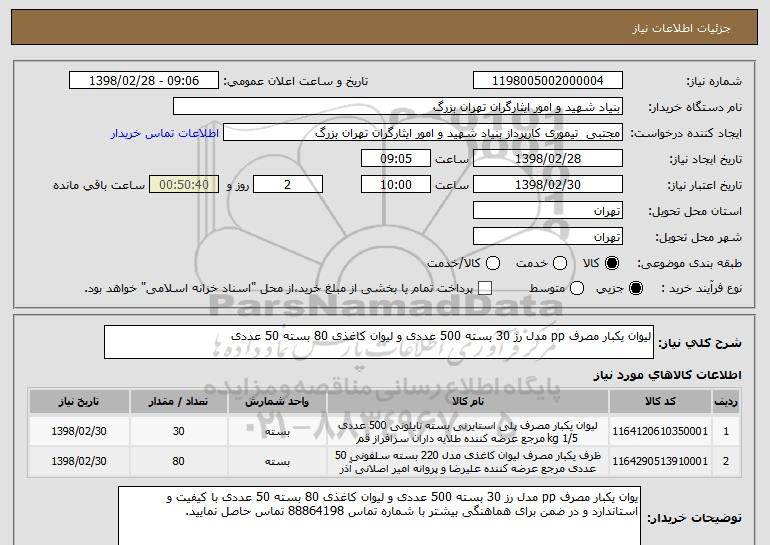Click the توضیحات خریدار text area

pos(379,516)
